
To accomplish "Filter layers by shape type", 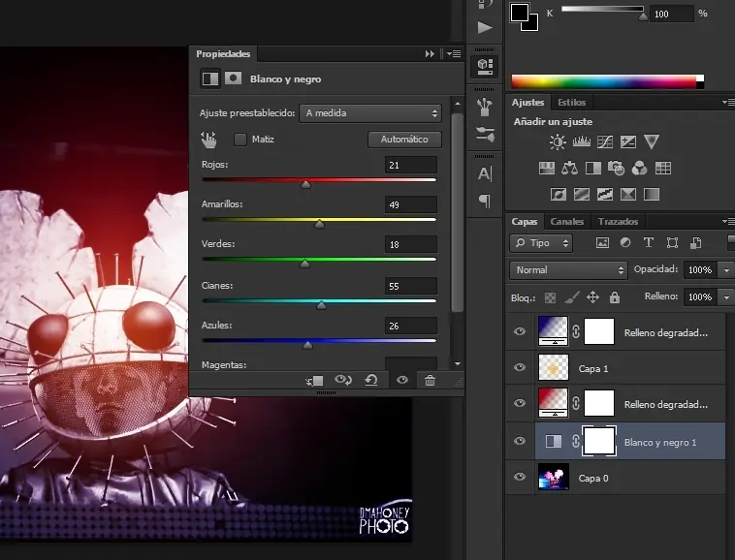I will point(672,242).
